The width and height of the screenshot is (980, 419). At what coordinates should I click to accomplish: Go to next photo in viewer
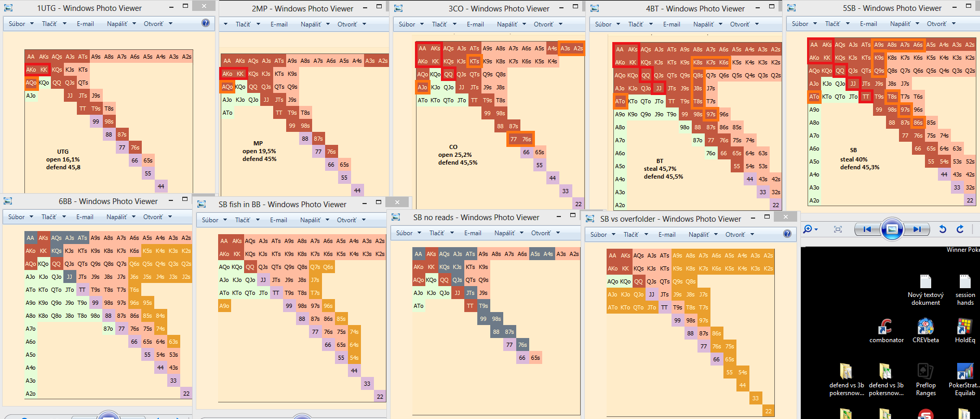[x=917, y=229]
